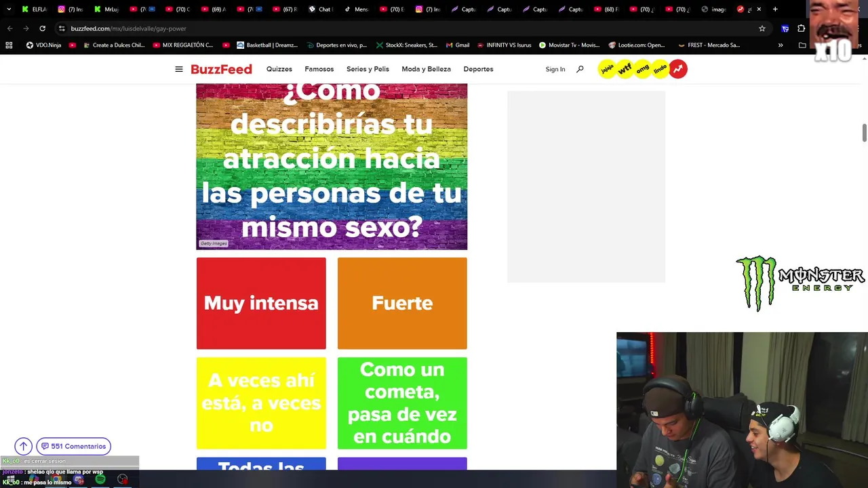This screenshot has height=488, width=868.
Task: Open the 'Deportes en vivo' bookmark
Action: click(x=336, y=45)
